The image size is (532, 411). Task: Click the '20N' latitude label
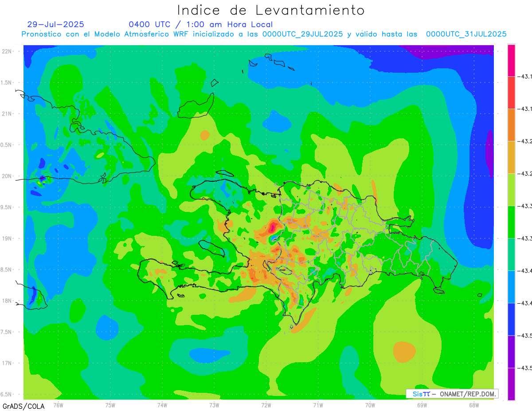(x=7, y=176)
